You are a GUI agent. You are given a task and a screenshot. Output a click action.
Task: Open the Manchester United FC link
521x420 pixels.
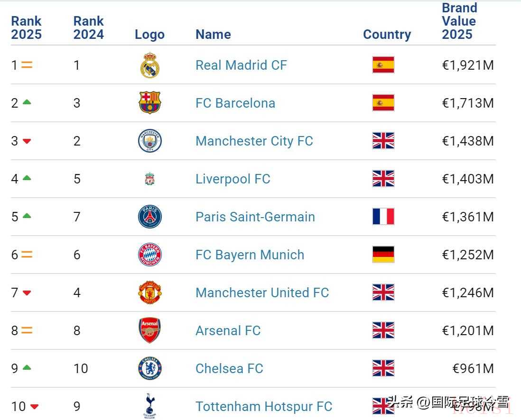262,292
